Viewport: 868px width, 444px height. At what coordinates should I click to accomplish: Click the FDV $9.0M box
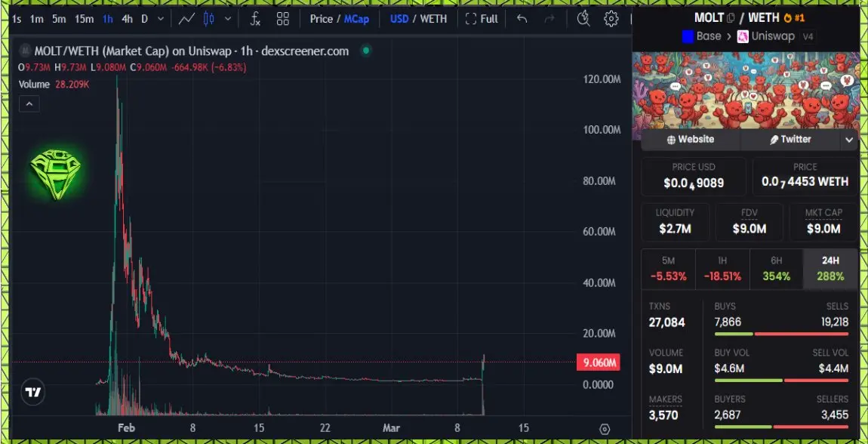click(749, 221)
